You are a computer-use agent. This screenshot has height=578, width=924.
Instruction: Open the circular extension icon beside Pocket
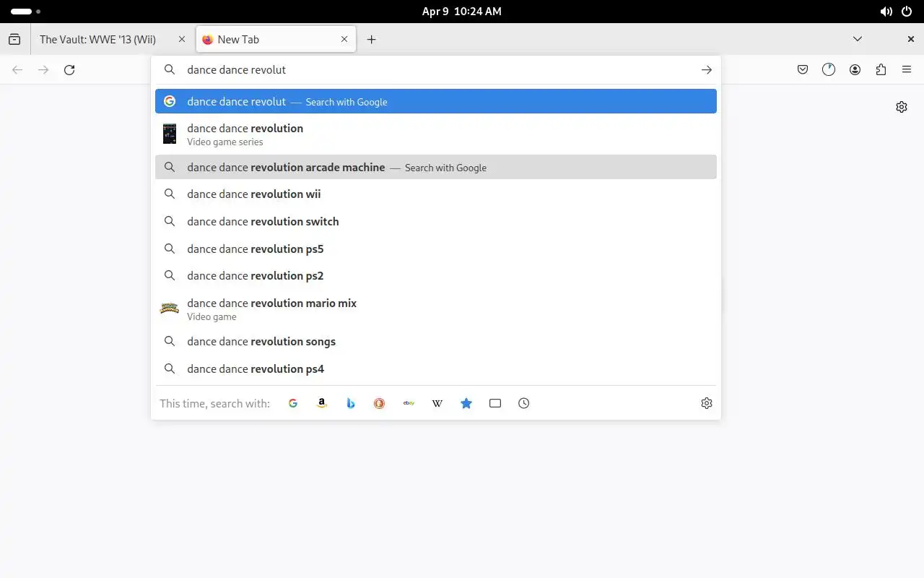tap(829, 70)
